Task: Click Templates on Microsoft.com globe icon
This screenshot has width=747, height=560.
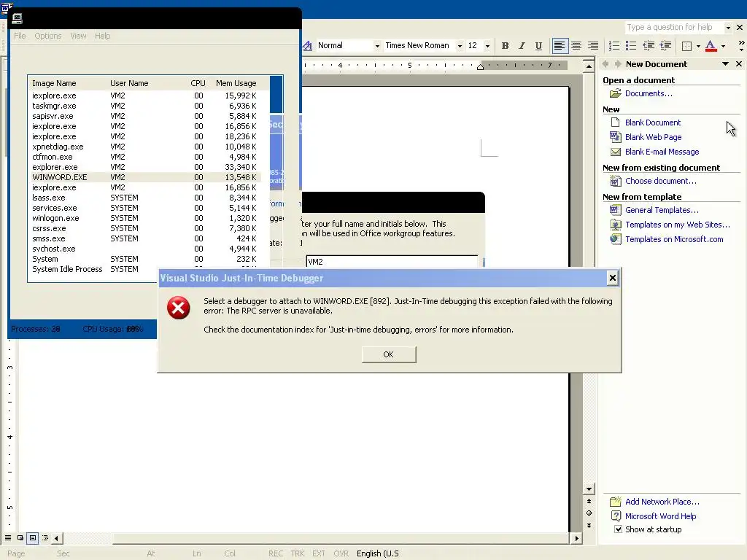Action: pos(616,239)
